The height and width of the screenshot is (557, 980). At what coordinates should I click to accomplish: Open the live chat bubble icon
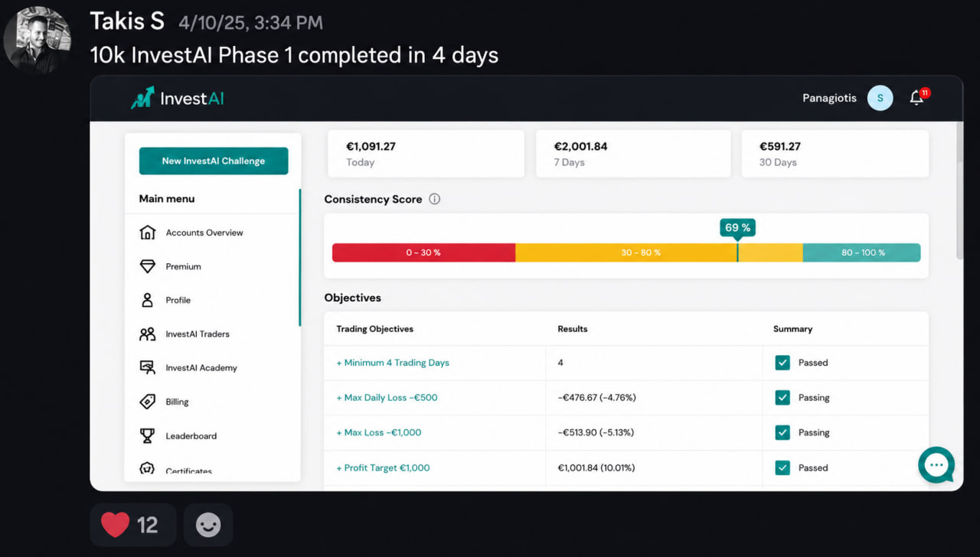point(936,465)
